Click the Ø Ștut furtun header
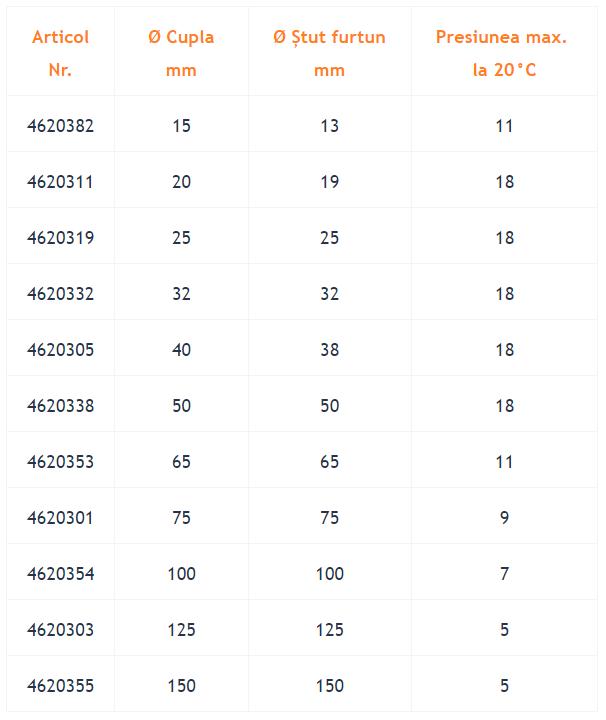The image size is (606, 720). pyautogui.click(x=330, y=53)
